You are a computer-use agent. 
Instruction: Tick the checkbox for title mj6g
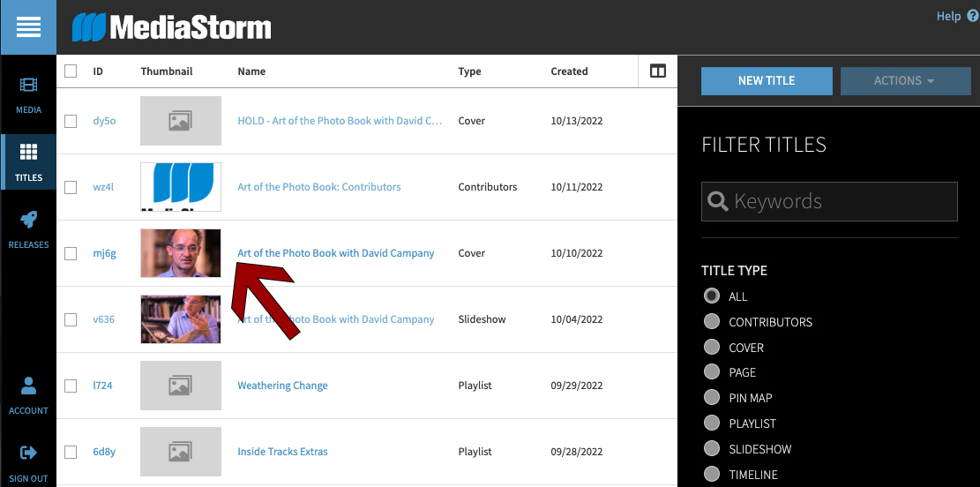[x=71, y=253]
